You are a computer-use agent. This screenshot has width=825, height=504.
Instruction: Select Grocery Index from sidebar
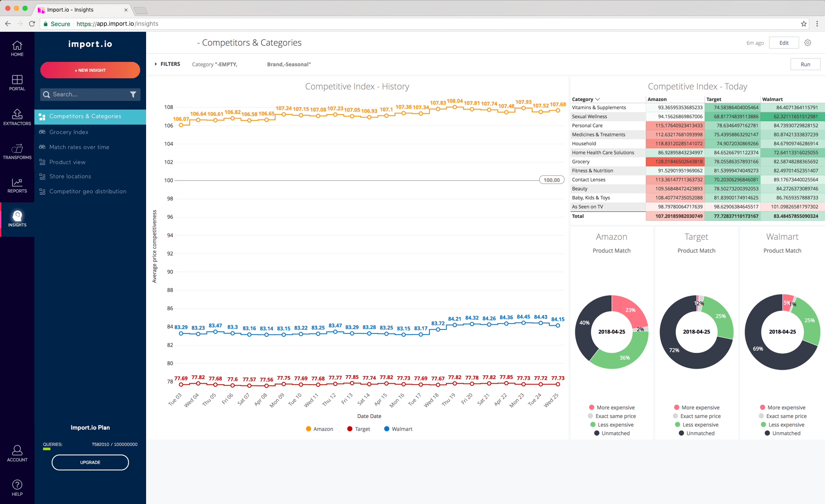point(69,131)
